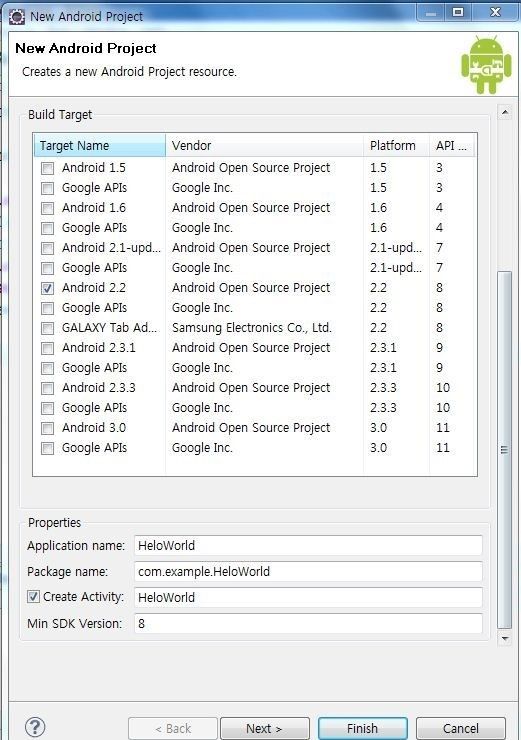Maximize the New Android Project window
The height and width of the screenshot is (740, 521).
pyautogui.click(x=458, y=12)
